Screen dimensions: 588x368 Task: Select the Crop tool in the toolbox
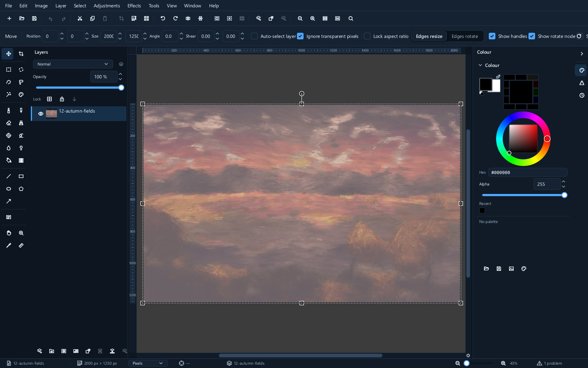pyautogui.click(x=21, y=54)
